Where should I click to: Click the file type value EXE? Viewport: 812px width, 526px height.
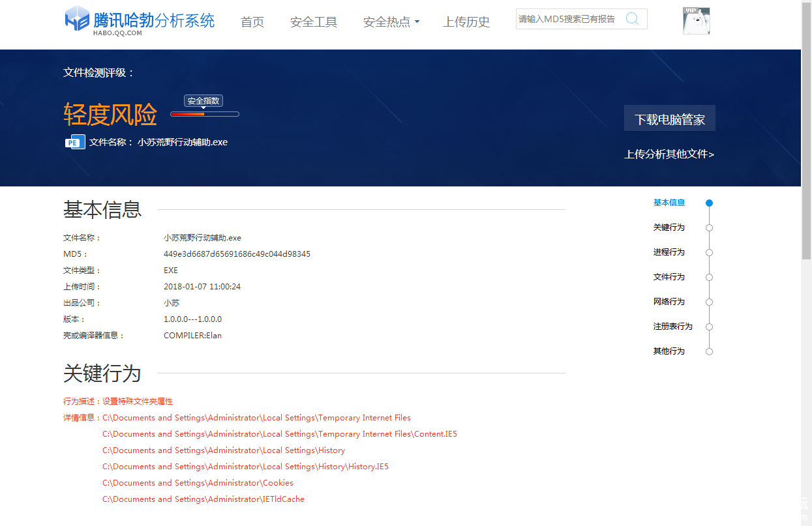[x=171, y=270]
